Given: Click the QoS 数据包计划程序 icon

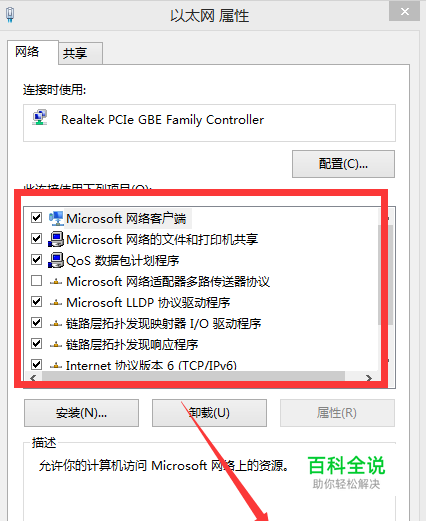Looking at the screenshot, I should [x=56, y=260].
